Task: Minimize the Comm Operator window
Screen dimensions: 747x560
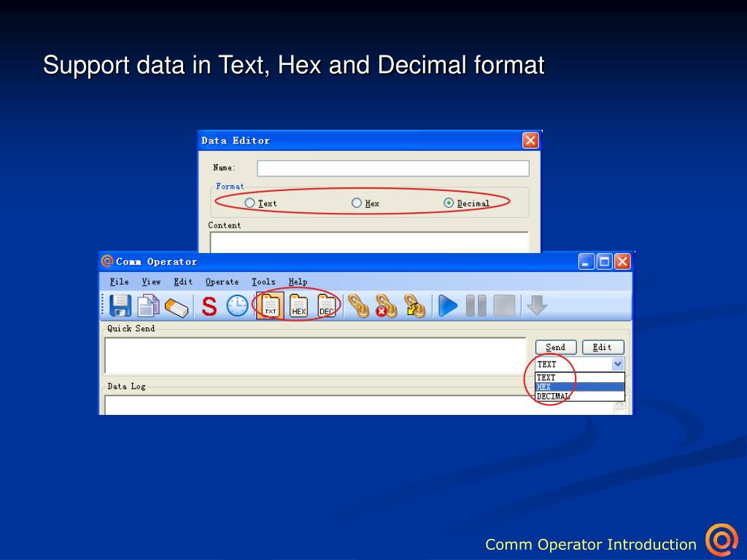Action: pos(586,262)
